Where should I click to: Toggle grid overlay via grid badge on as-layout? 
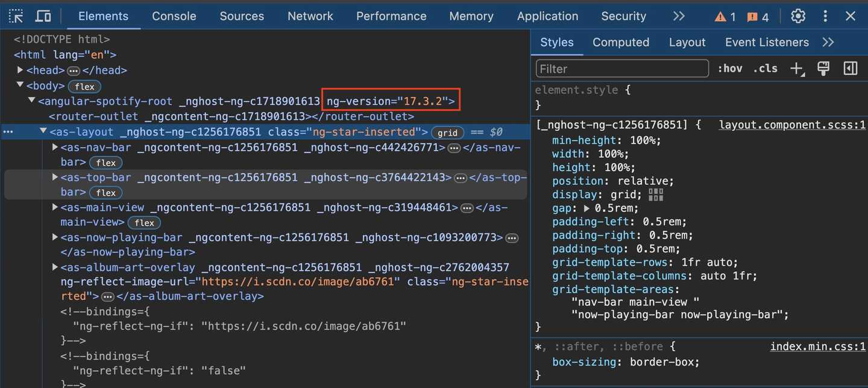448,132
